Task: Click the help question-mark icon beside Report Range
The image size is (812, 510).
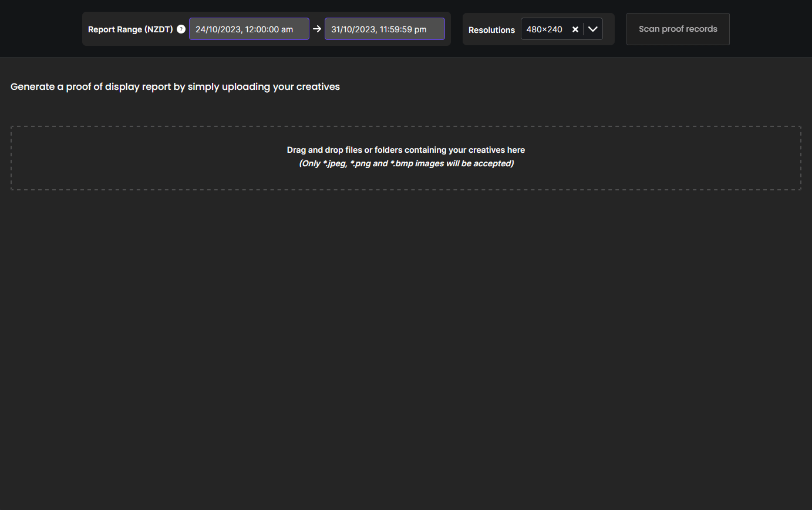Action: [x=181, y=29]
